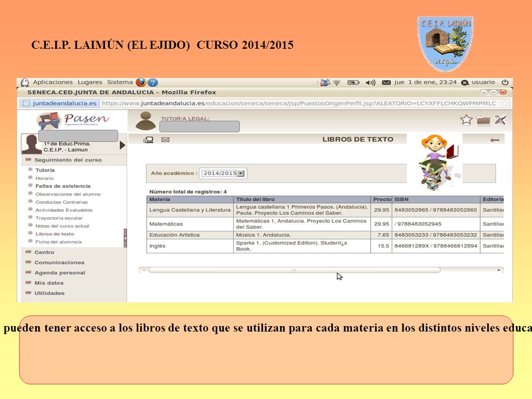Open Observaciones del alumno
This screenshot has height=399, width=532.
(68, 194)
